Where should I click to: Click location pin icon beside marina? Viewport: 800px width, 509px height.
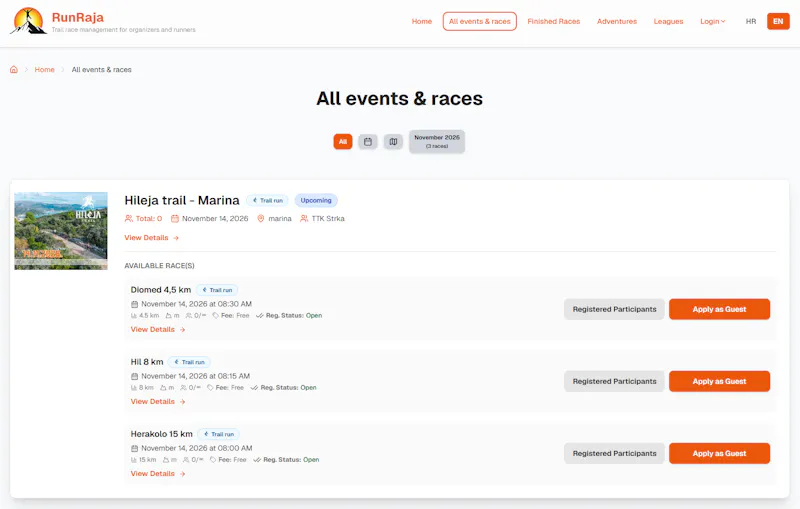pyautogui.click(x=261, y=218)
